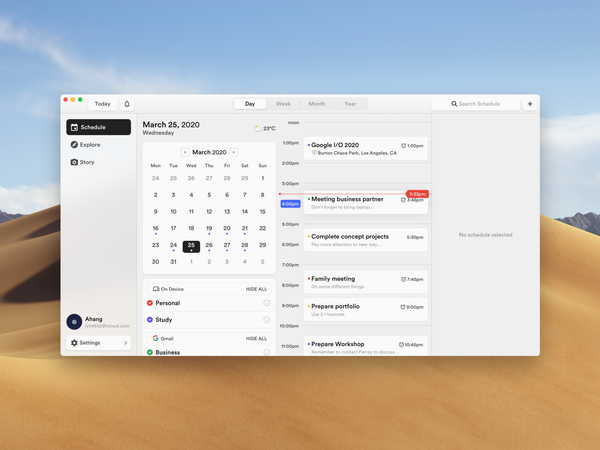Screen dimensions: 600x450
Task: Click alarm icon on Family meeting
Action: 403,279
